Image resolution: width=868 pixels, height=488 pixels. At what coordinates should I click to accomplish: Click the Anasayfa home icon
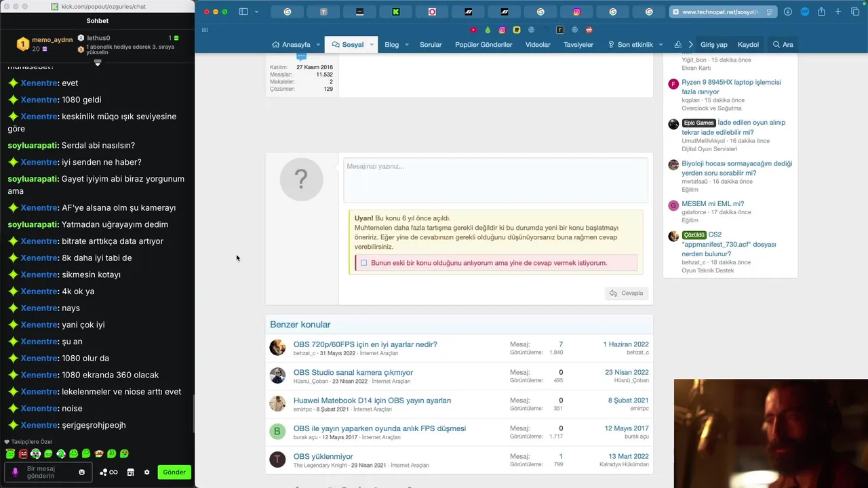tap(276, 45)
